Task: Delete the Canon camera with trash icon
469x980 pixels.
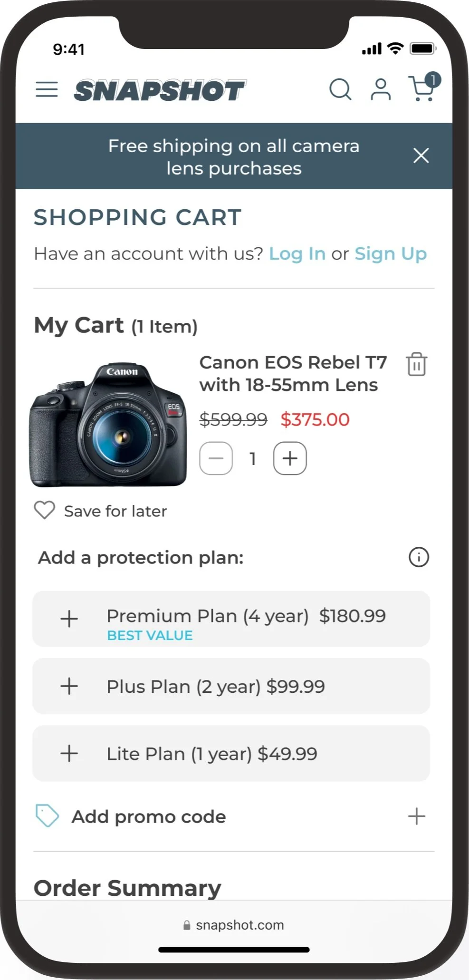Action: [x=416, y=365]
